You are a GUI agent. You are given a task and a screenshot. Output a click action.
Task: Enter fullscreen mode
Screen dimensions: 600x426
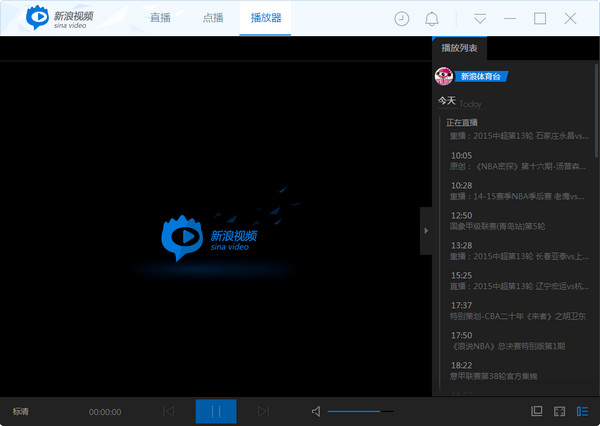pyautogui.click(x=559, y=411)
